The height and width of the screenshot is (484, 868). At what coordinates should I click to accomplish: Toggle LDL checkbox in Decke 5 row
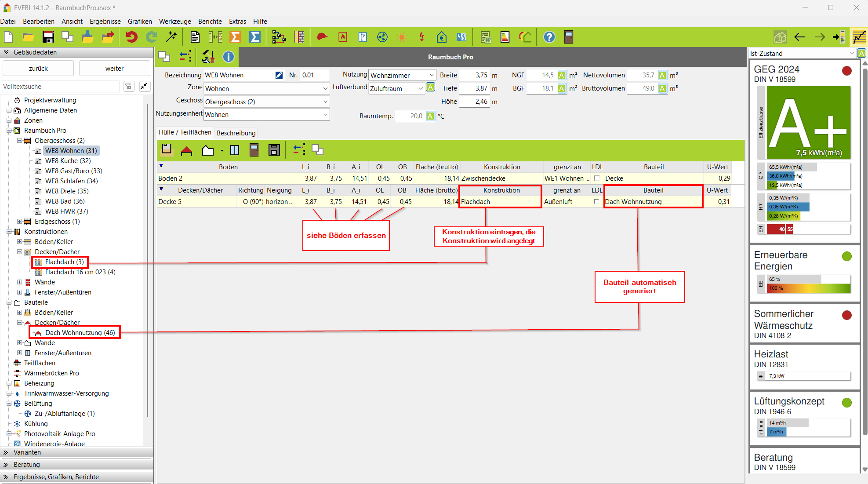(596, 202)
